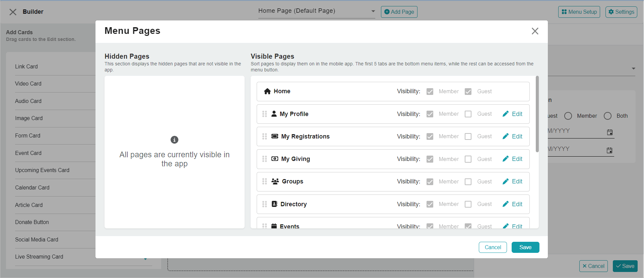Click the pencil icon for My Giving
The width and height of the screenshot is (644, 278).
(506, 159)
